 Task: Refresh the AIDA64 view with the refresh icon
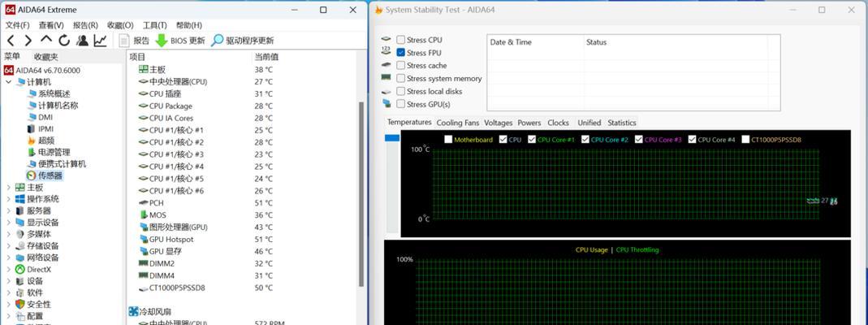click(64, 41)
